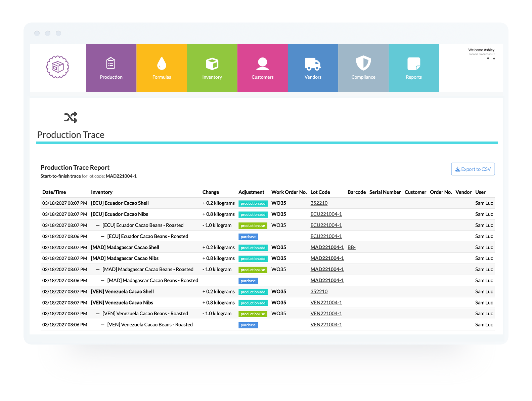Click the BB- barcode link
Viewport: 532px width, 401px height.
click(351, 247)
